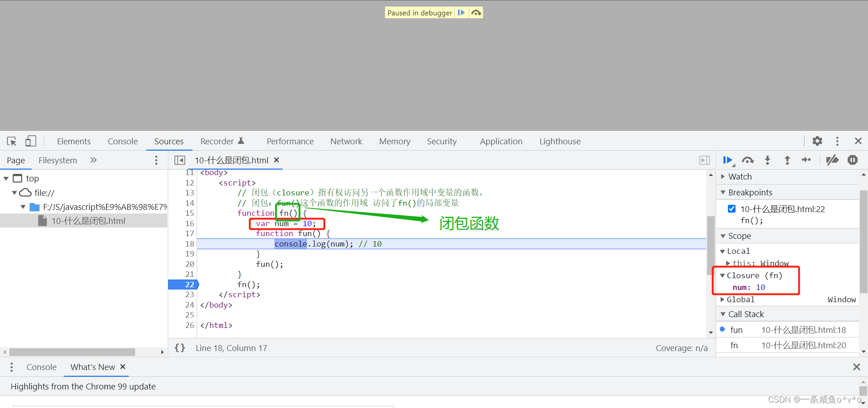
Task: Open the drawer three-dot menu
Action: 11,367
